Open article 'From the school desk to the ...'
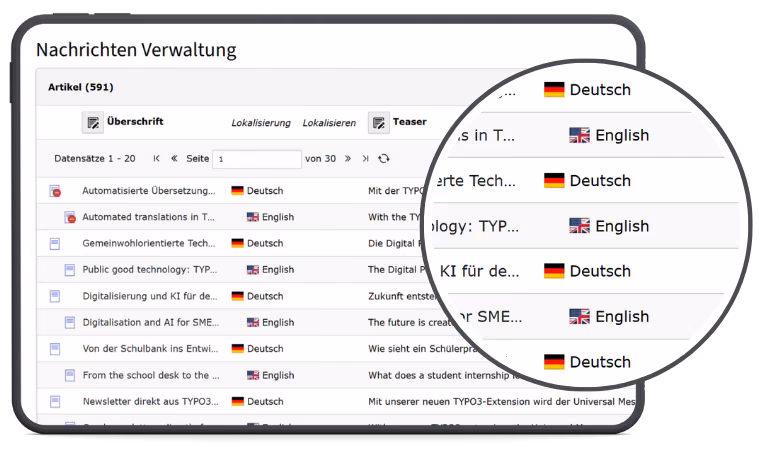 click(151, 375)
